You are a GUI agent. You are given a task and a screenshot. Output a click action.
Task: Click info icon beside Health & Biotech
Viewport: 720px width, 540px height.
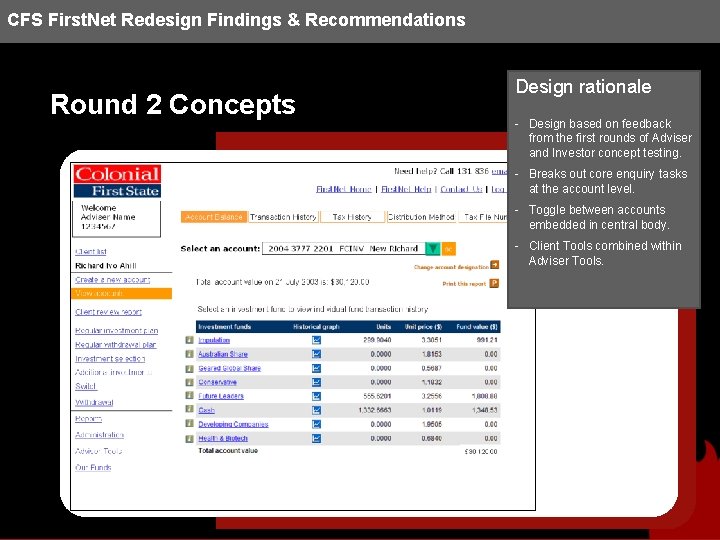[189, 439]
